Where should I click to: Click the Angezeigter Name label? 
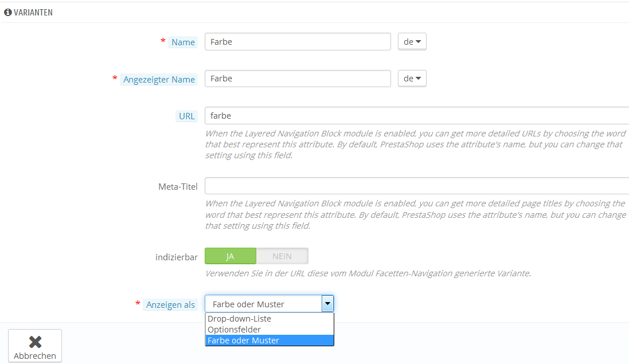tap(159, 79)
